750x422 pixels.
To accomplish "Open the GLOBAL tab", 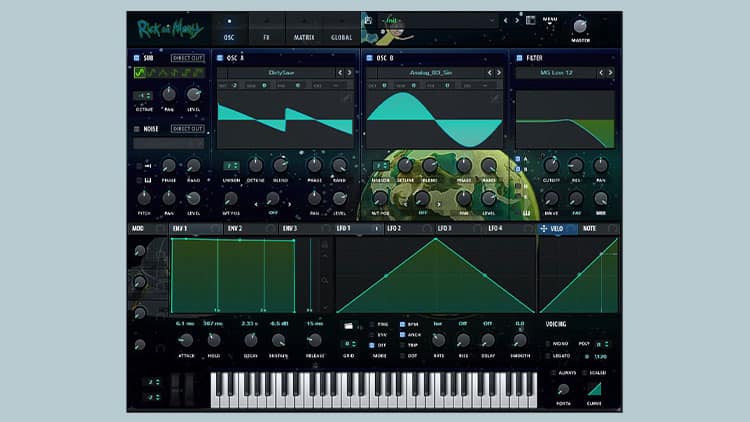I will 341,29.
